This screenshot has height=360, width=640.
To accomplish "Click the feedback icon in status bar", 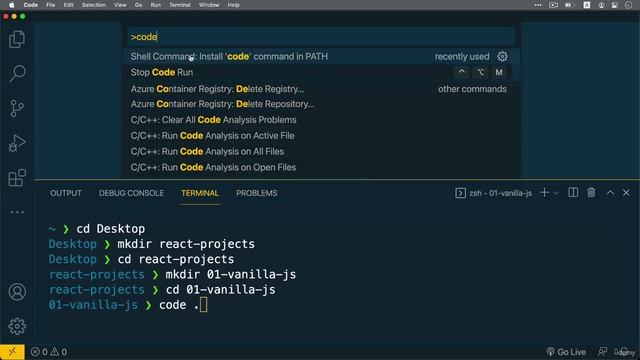I will 602,352.
